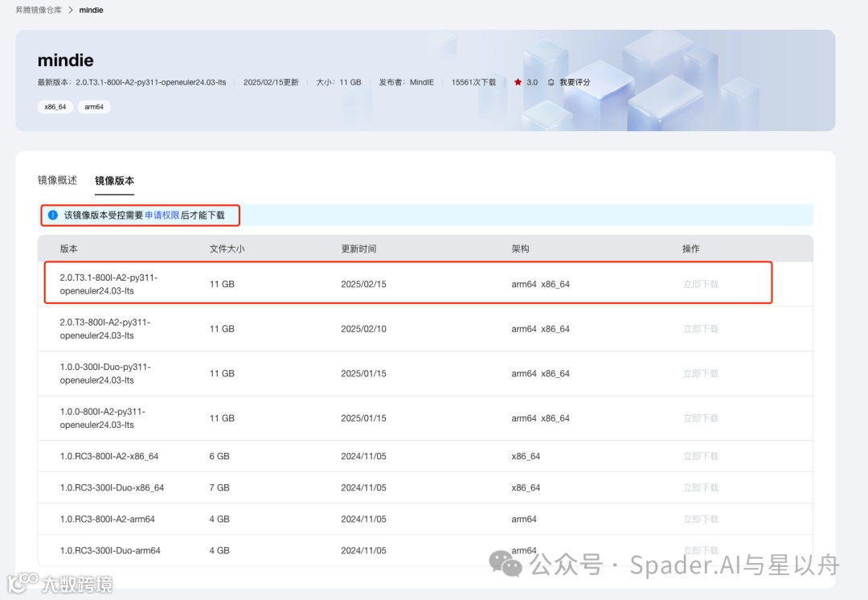
Task: Click 立即下载 for 1.0.0-800I-A2-py311 version
Action: 701,418
